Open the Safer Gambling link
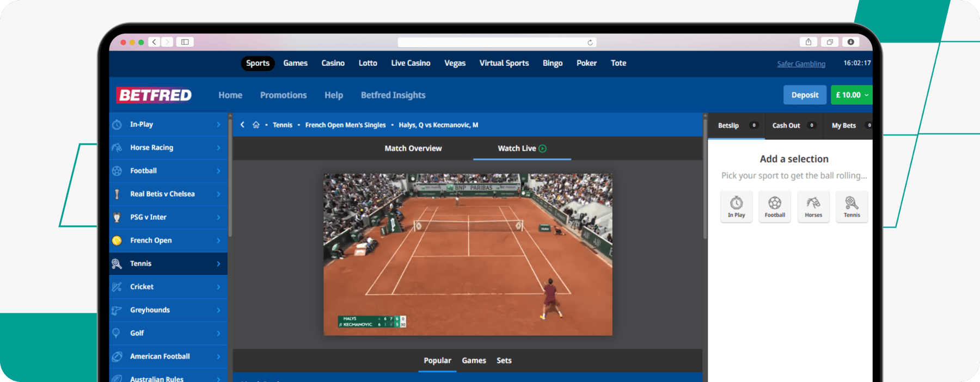Viewport: 980px width, 382px height. [x=801, y=64]
